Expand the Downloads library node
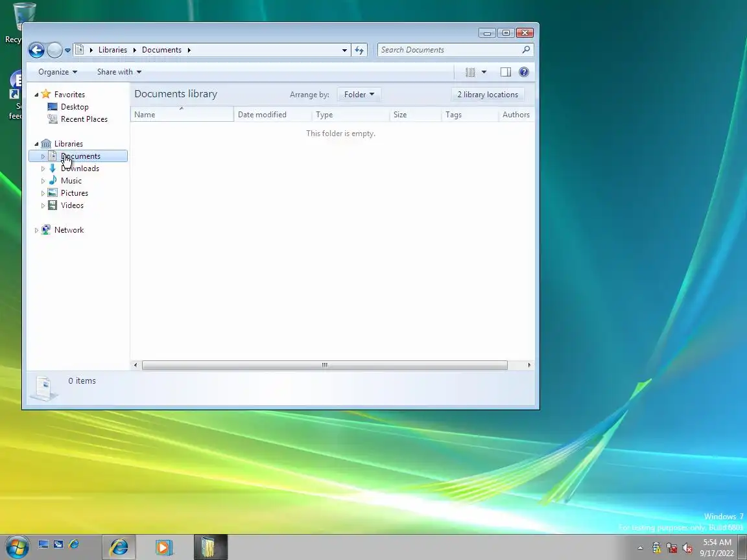Screen dimensions: 747x560 click(x=43, y=169)
